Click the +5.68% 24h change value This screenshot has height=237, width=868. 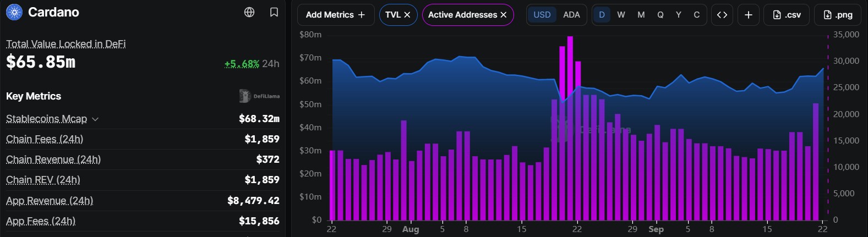(242, 64)
